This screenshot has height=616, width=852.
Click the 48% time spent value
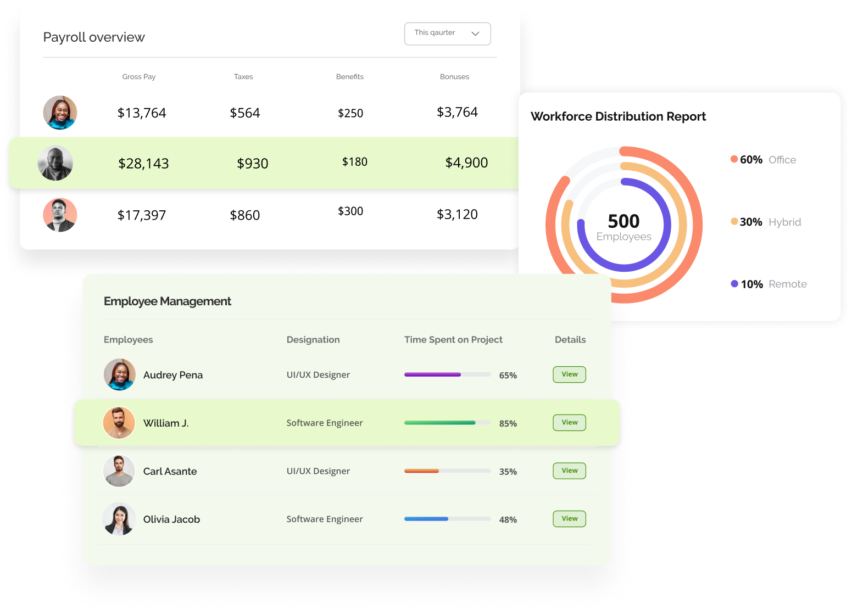[x=508, y=520]
